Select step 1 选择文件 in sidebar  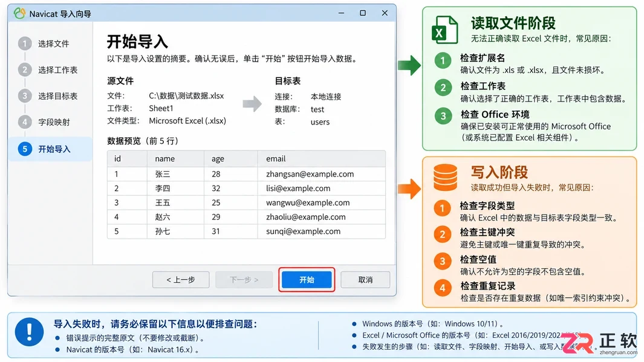click(44, 44)
